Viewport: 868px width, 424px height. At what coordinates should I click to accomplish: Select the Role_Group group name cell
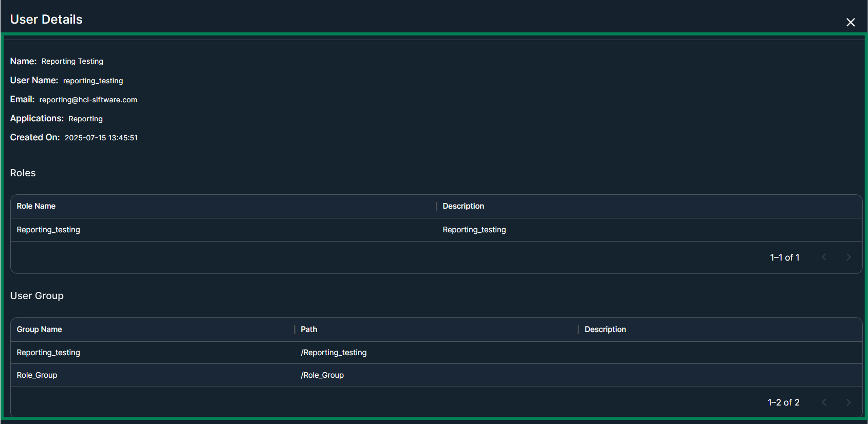click(x=37, y=375)
